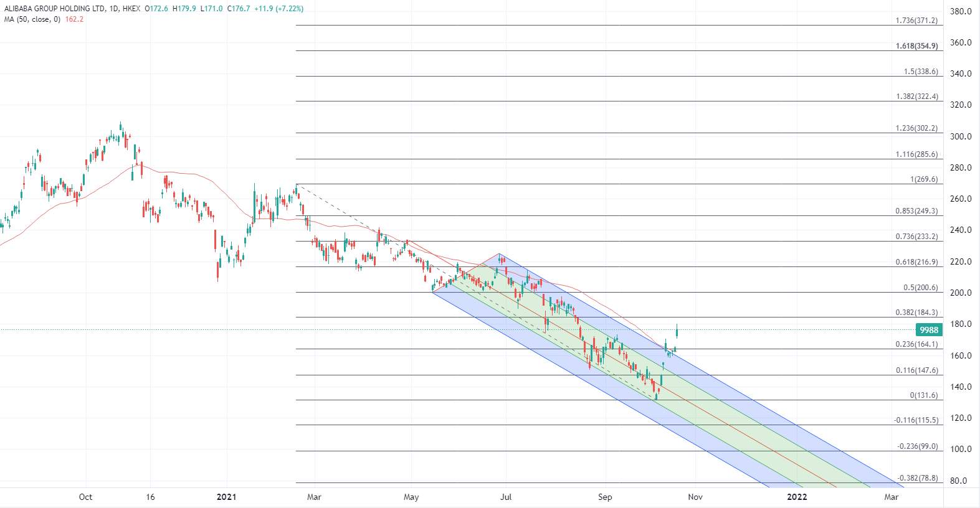The height and width of the screenshot is (508, 980).
Task: Select the 2021 label on the time axis
Action: tap(226, 497)
